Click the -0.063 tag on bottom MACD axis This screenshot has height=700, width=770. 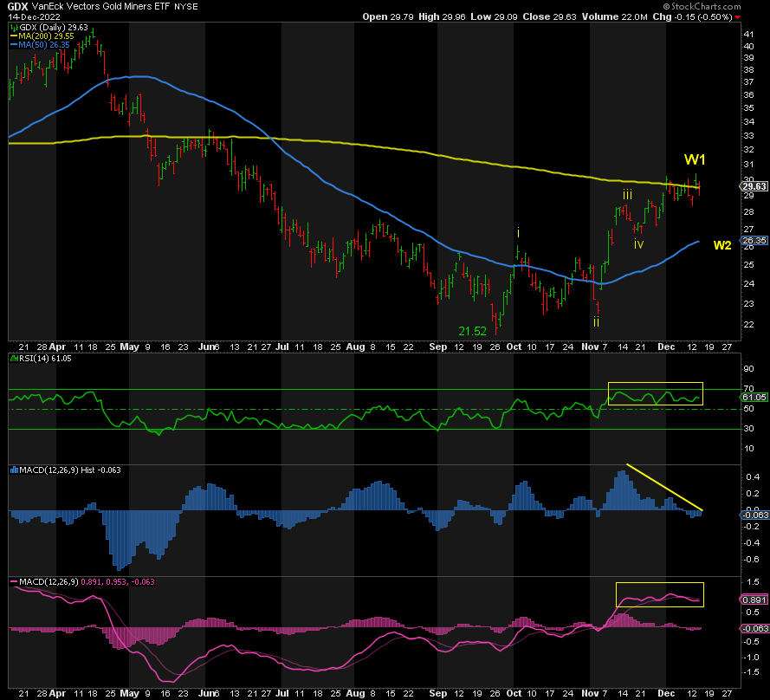754,629
